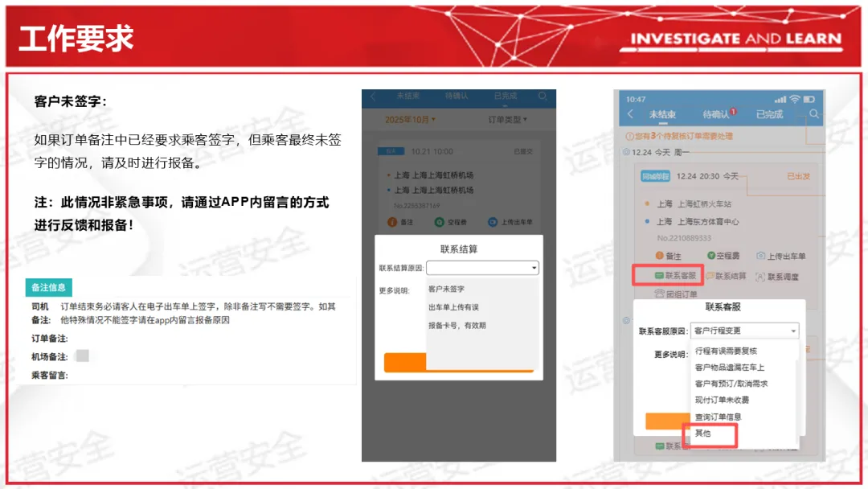Switch to 未结束 tab in left phone
The width and height of the screenshot is (868, 489).
coord(408,96)
